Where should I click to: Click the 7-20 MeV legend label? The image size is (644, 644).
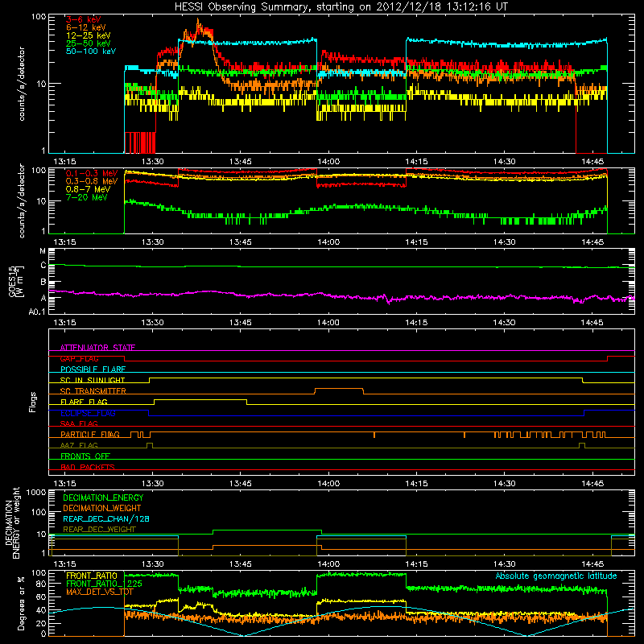click(87, 197)
